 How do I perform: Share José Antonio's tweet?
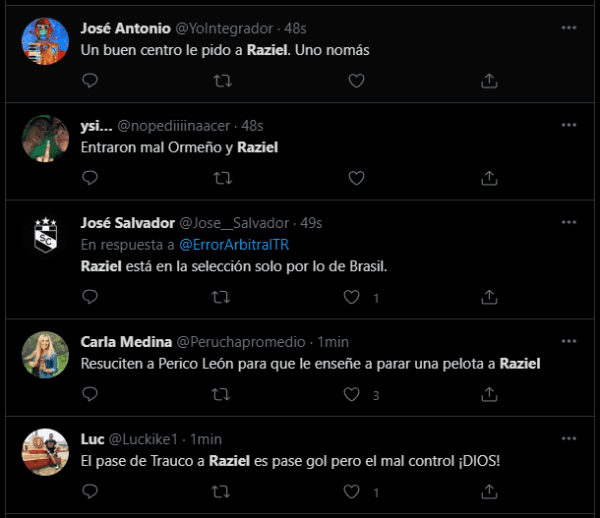tap(490, 79)
